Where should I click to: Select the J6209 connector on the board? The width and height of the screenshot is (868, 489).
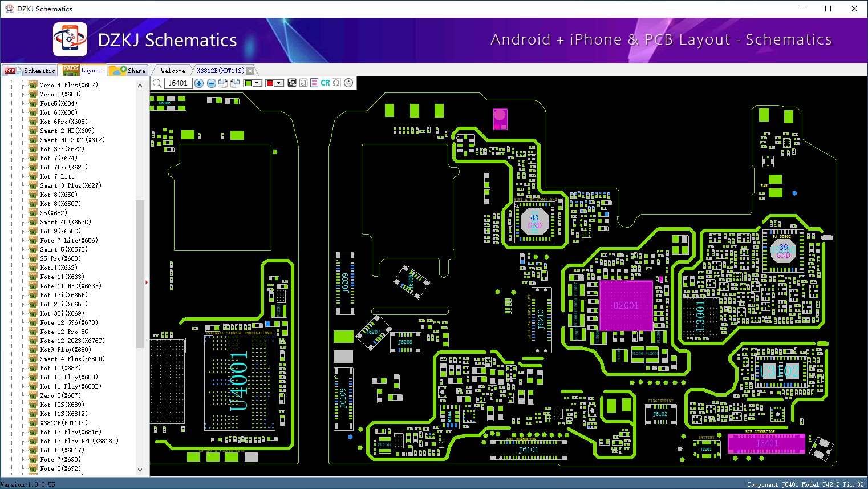coord(345,283)
